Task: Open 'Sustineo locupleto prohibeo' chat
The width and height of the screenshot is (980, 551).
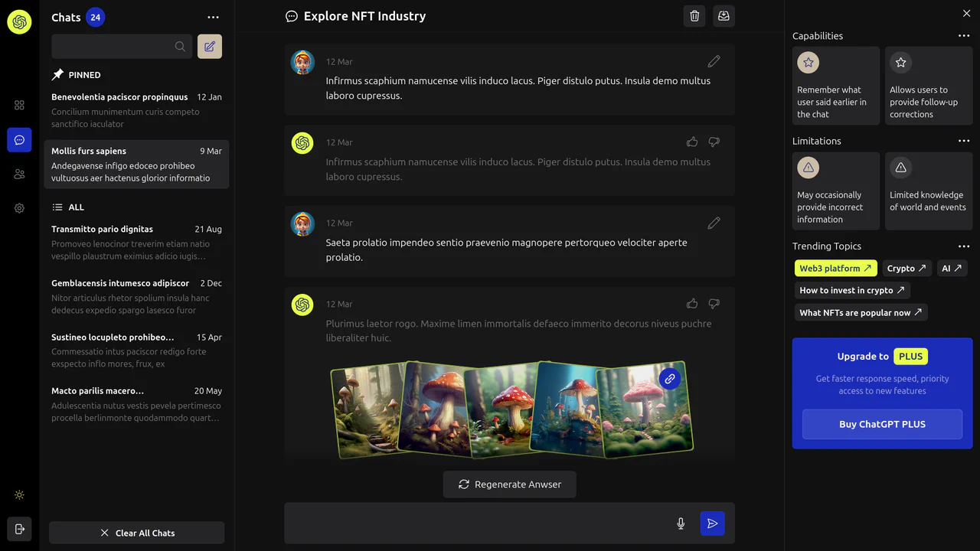Action: click(136, 350)
